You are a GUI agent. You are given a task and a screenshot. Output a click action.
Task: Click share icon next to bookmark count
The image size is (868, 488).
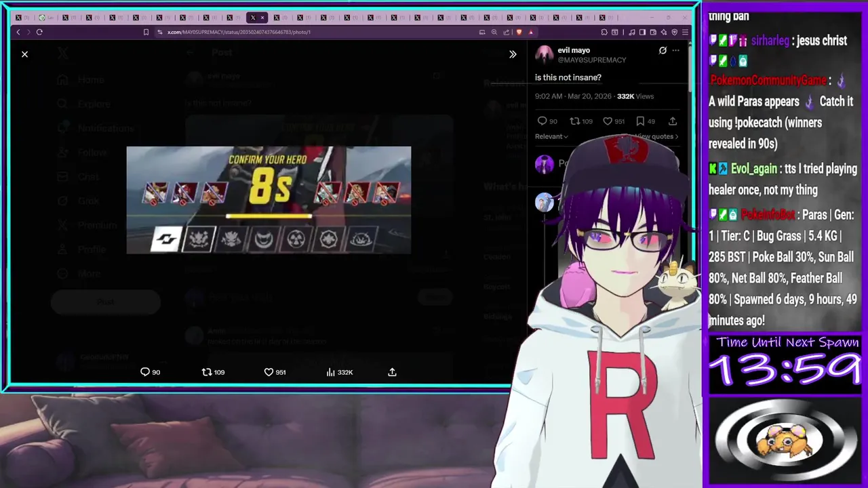point(673,121)
